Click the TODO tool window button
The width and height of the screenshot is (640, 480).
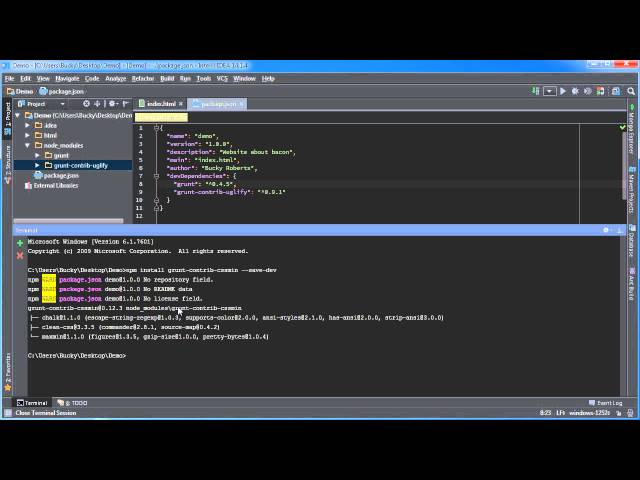point(72,403)
